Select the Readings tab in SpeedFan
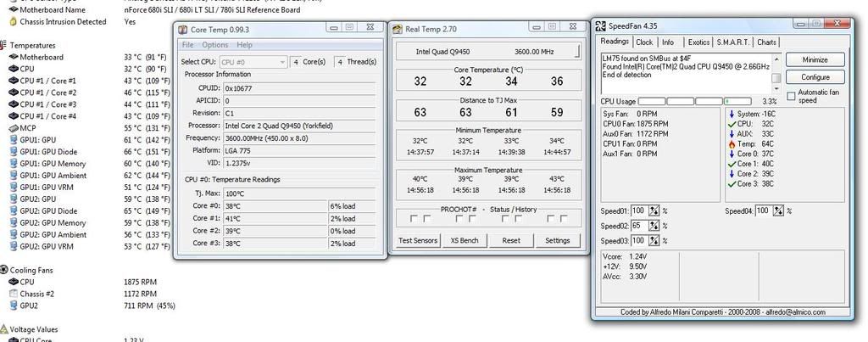This screenshot has height=342, width=868. point(615,42)
